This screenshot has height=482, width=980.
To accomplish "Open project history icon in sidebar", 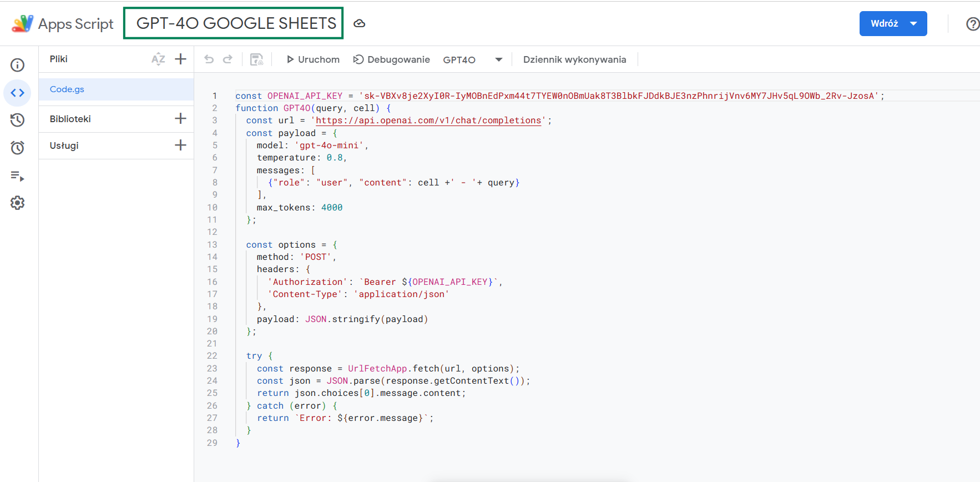I will coord(18,120).
